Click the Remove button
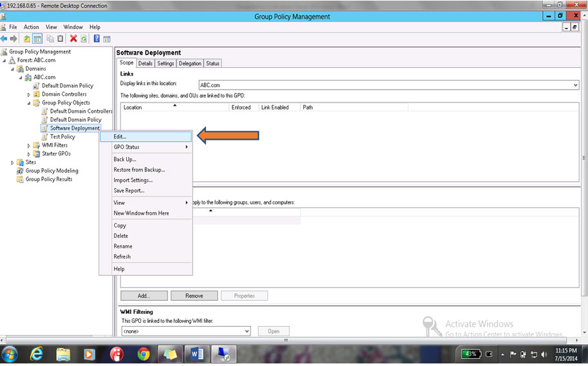The image size is (588, 366). 194,296
